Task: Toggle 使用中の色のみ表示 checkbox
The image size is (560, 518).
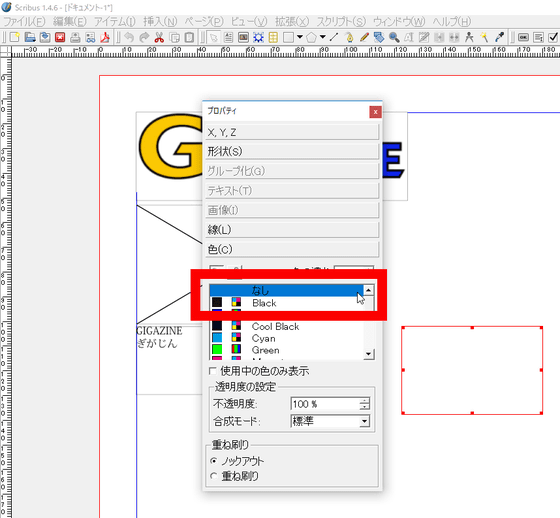Action: point(213,371)
